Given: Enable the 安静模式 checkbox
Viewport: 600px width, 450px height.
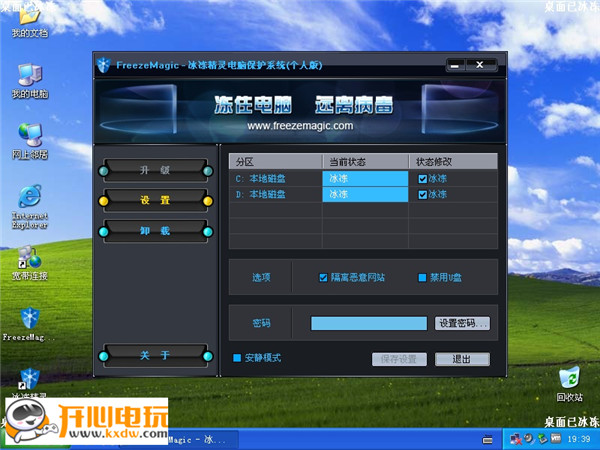Looking at the screenshot, I should click(237, 358).
